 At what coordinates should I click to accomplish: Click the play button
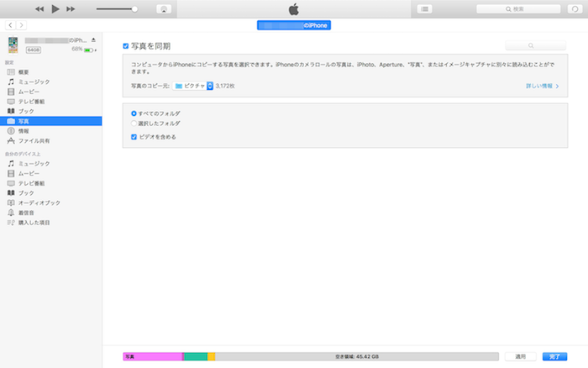pos(55,8)
